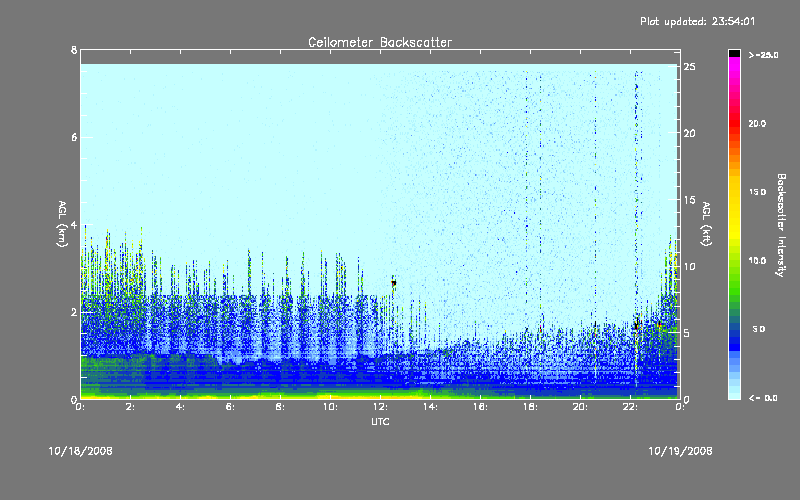The width and height of the screenshot is (800, 500).
Task: Click the '20:' UTC hour tick label
Action: 580,407
